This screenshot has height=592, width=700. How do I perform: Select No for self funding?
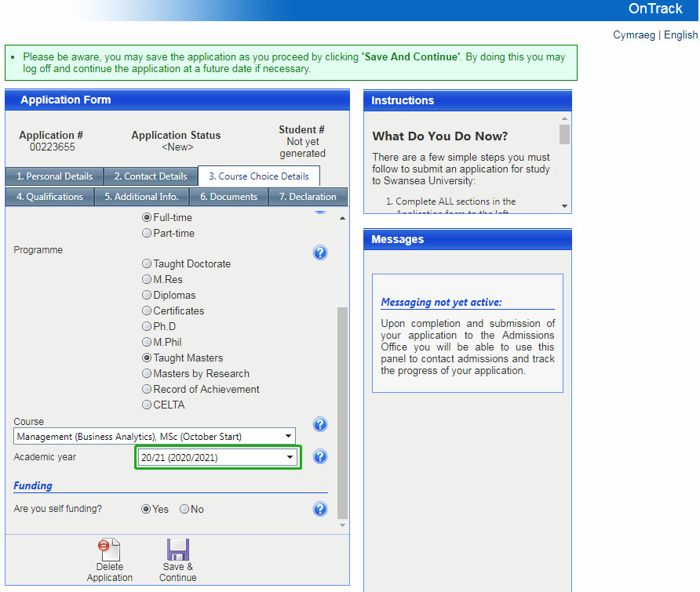pyautogui.click(x=184, y=510)
